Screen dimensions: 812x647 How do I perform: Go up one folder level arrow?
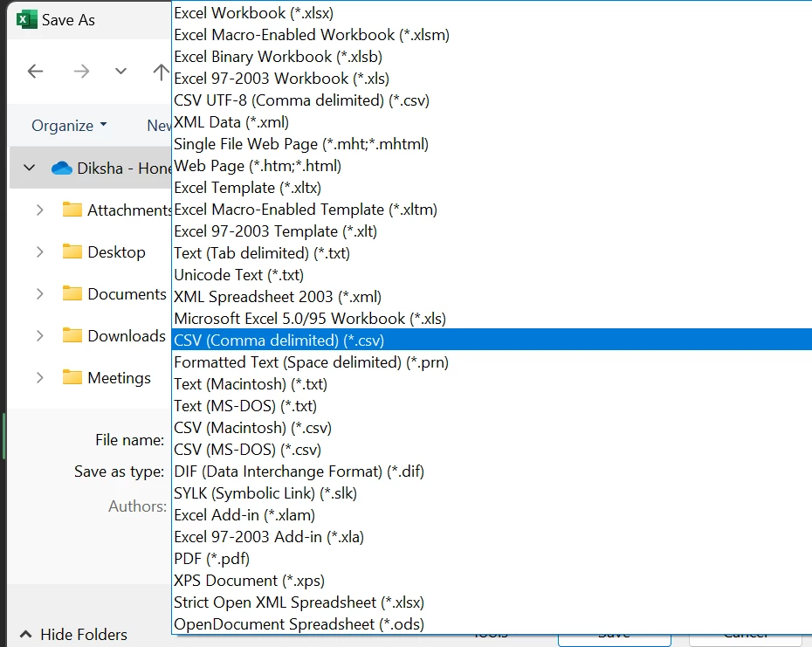[x=161, y=72]
